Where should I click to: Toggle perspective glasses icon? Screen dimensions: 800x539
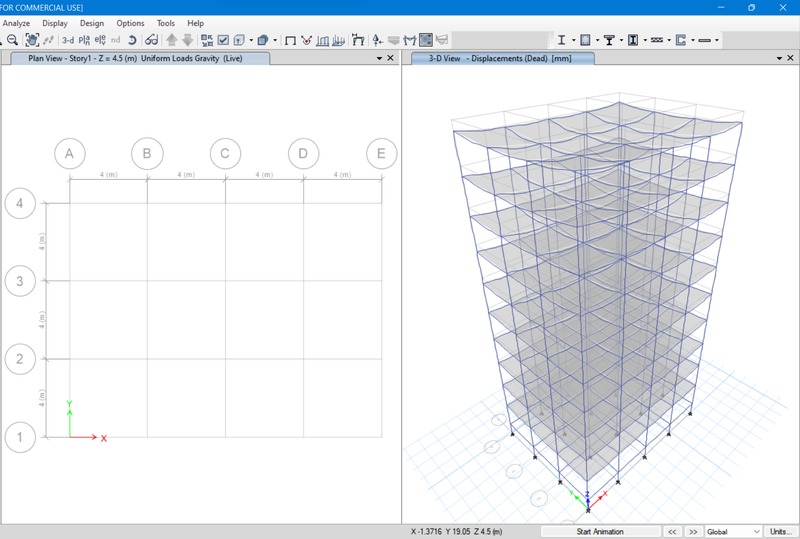click(x=152, y=40)
